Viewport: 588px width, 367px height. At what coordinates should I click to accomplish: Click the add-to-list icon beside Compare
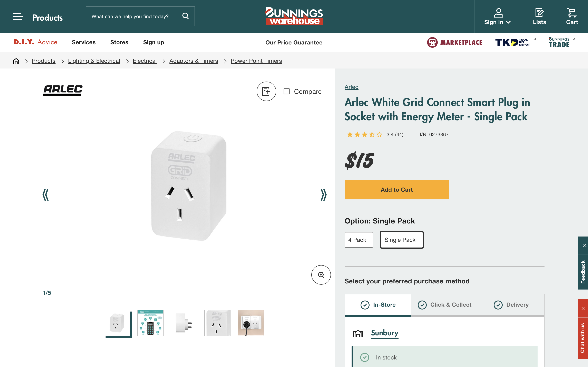[x=266, y=91]
